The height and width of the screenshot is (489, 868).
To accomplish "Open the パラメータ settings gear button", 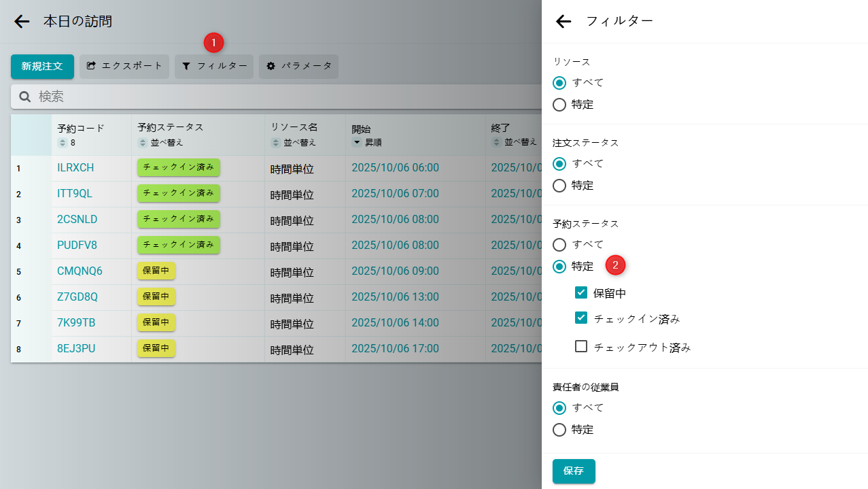I will [298, 67].
